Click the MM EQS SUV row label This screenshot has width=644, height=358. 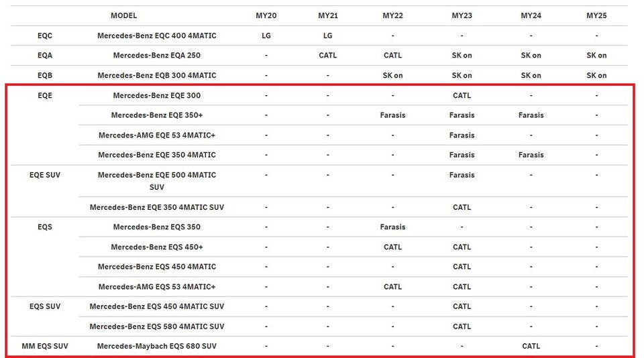tap(45, 347)
